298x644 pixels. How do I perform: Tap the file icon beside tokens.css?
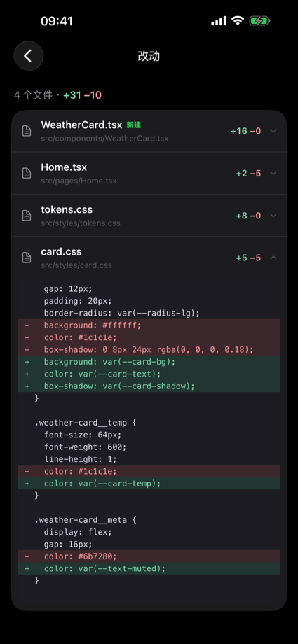(27, 215)
